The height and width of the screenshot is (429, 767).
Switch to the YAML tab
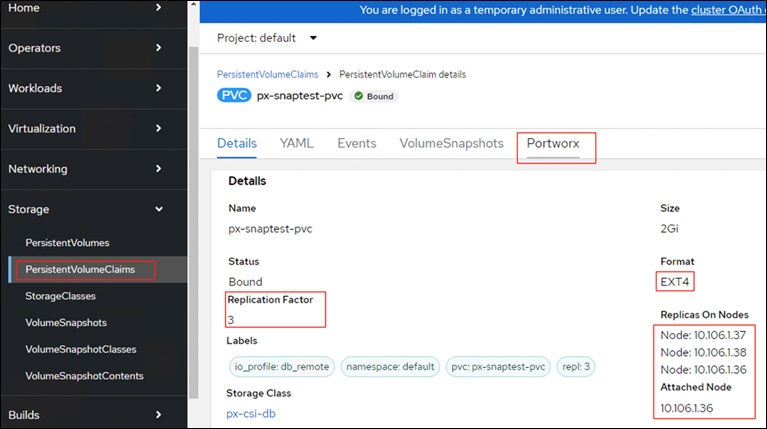(x=296, y=143)
